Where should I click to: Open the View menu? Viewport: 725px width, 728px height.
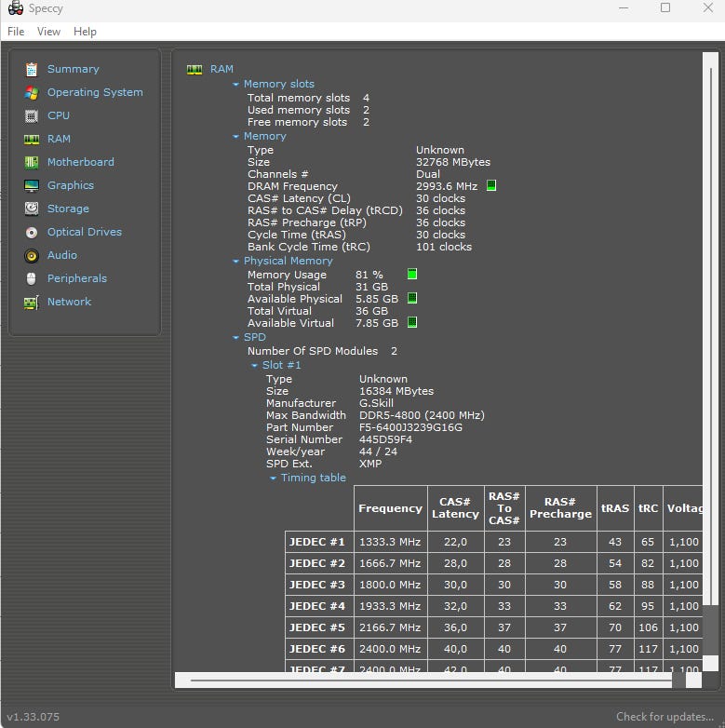click(x=48, y=32)
